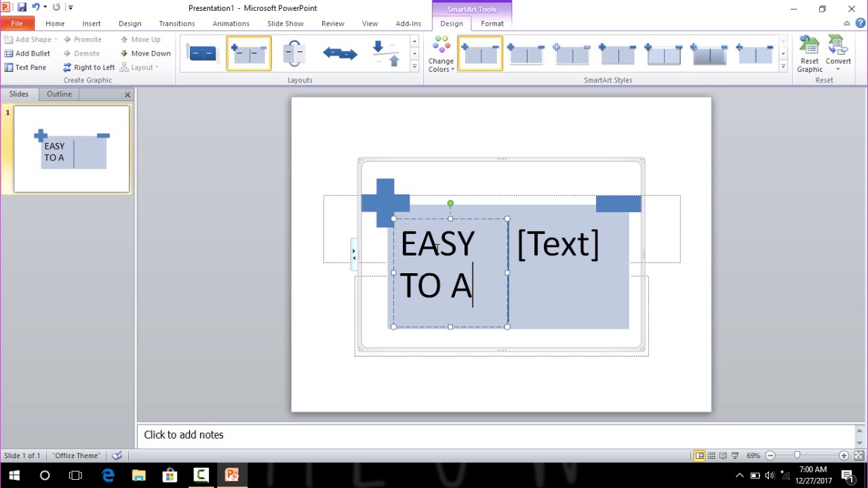Image resolution: width=868 pixels, height=488 pixels.
Task: Click the Move Down button
Action: click(x=145, y=53)
